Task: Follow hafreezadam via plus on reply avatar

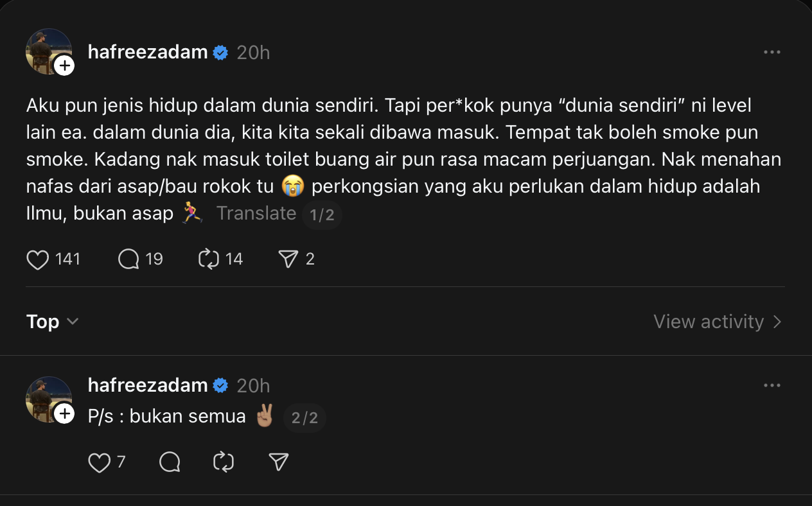Action: click(x=64, y=414)
